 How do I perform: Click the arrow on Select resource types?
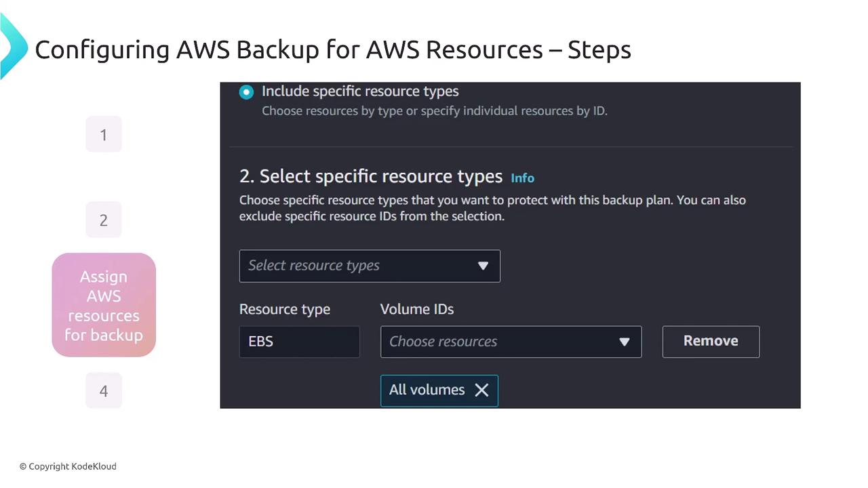pyautogui.click(x=483, y=266)
